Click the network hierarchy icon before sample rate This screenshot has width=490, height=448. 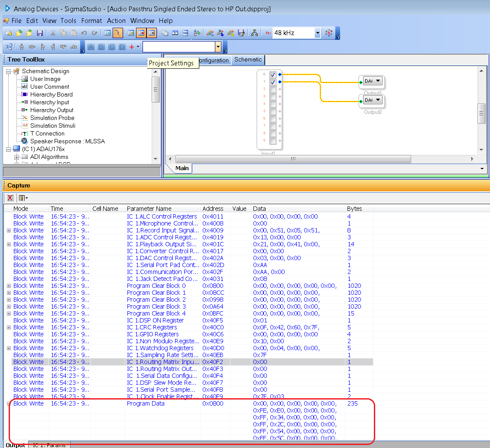click(255, 33)
